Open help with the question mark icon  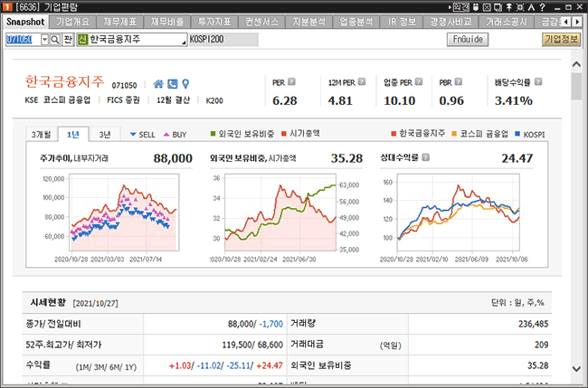click(542, 7)
